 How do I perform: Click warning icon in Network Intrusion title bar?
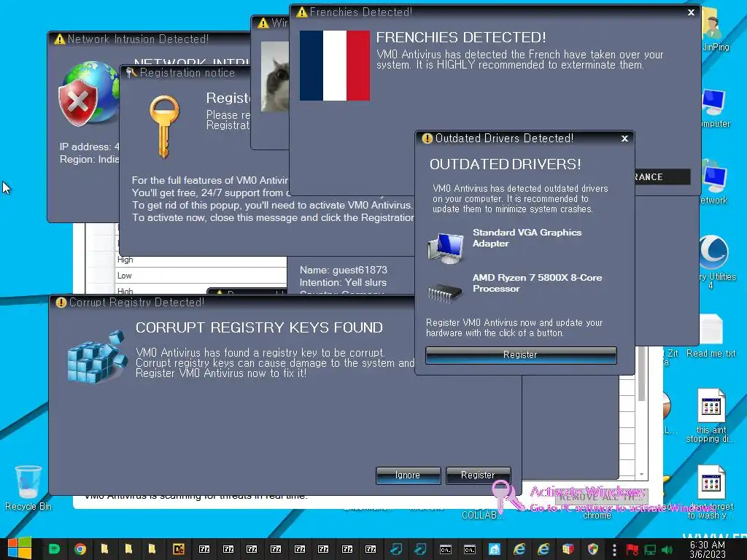click(x=60, y=39)
